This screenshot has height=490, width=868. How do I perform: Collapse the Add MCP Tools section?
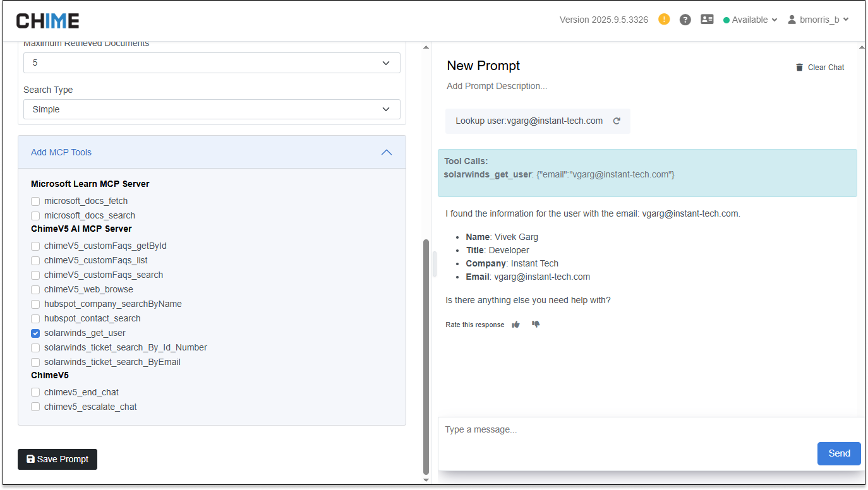click(212, 152)
